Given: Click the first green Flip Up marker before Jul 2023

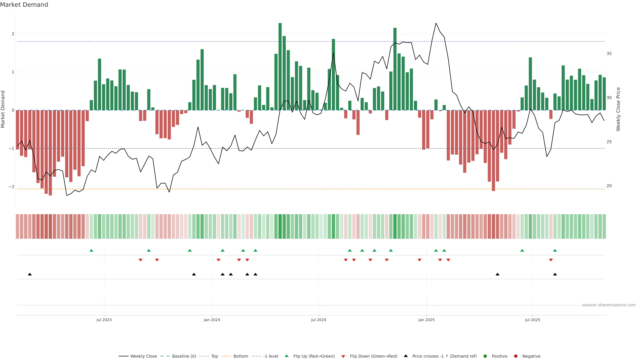Looking at the screenshot, I should tap(91, 250).
